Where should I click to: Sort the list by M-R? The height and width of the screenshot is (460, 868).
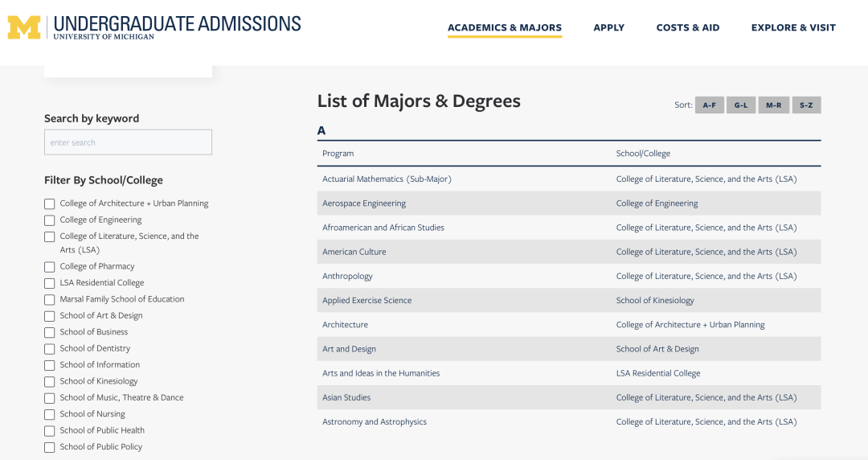tap(773, 105)
